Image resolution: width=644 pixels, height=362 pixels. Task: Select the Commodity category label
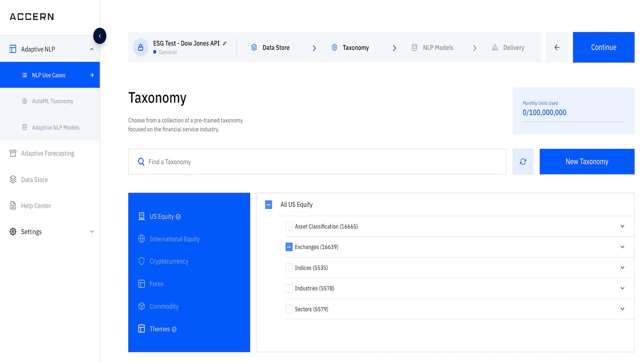tap(164, 307)
